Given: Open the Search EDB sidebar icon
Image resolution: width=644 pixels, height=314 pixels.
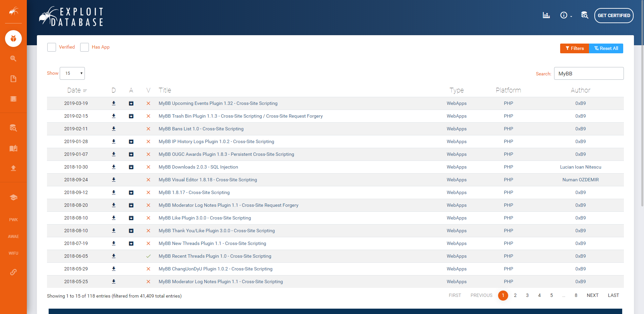Looking at the screenshot, I should pos(13,128).
